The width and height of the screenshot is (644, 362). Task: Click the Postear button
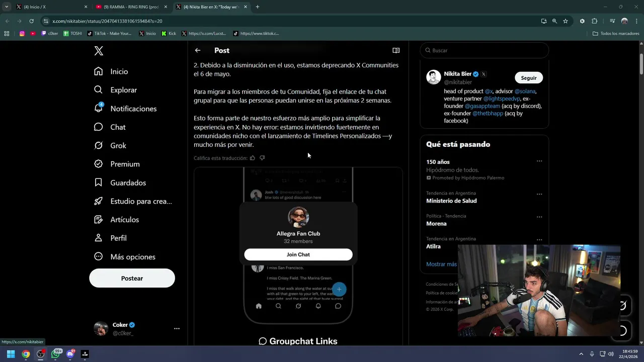pyautogui.click(x=132, y=278)
